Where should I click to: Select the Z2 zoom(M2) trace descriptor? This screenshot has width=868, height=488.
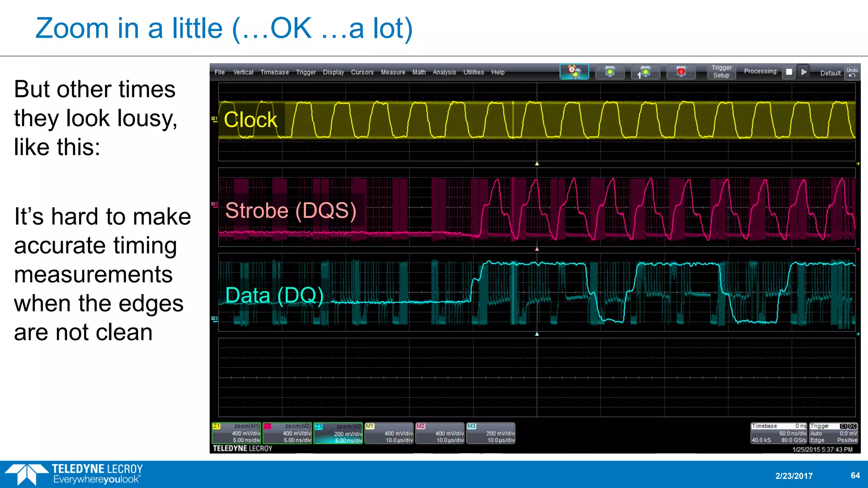287,433
